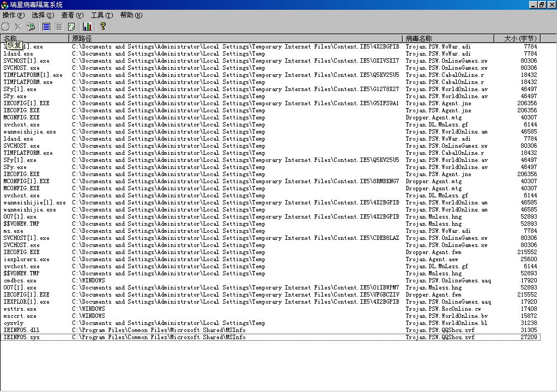Click the size value 17408
Screen dimensions: 557x392
(529, 309)
